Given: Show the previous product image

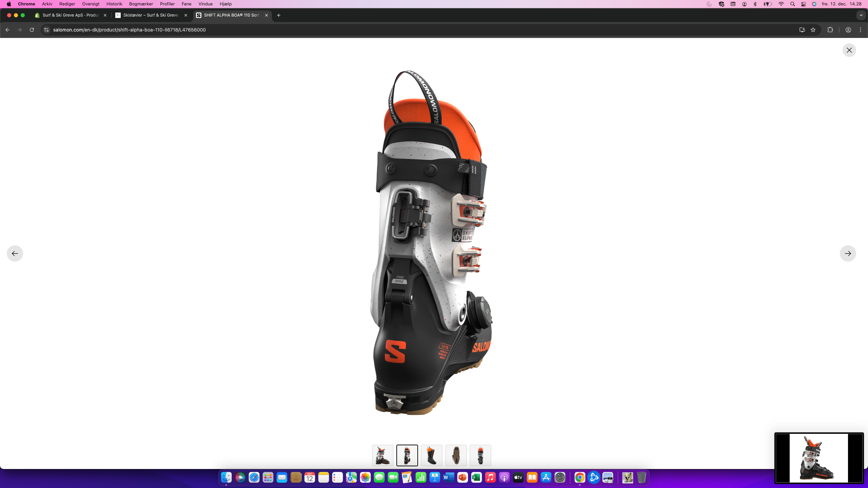Looking at the screenshot, I should pos(15,253).
